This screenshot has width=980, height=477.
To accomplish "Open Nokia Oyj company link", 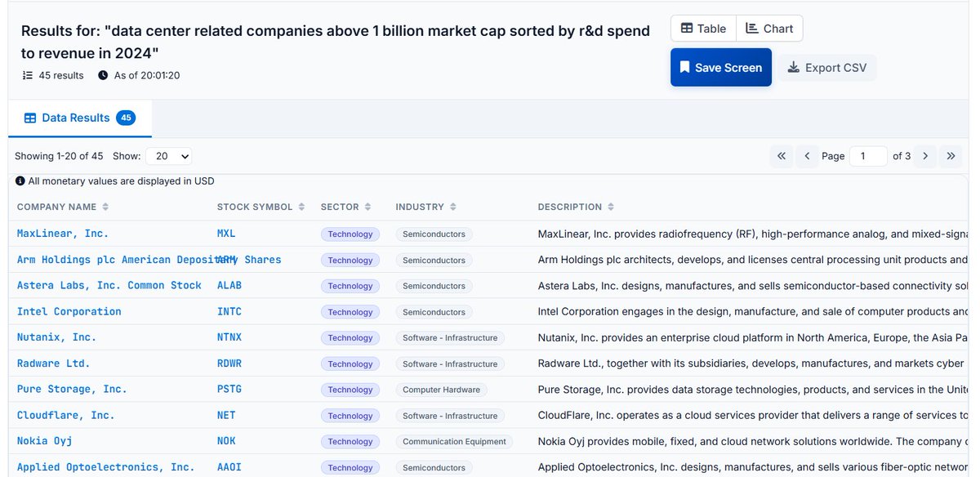I will pos(44,441).
